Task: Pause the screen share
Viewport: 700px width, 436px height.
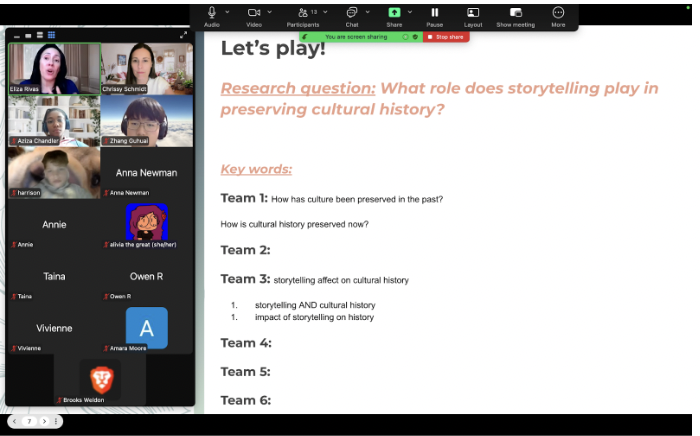Action: 434,12
